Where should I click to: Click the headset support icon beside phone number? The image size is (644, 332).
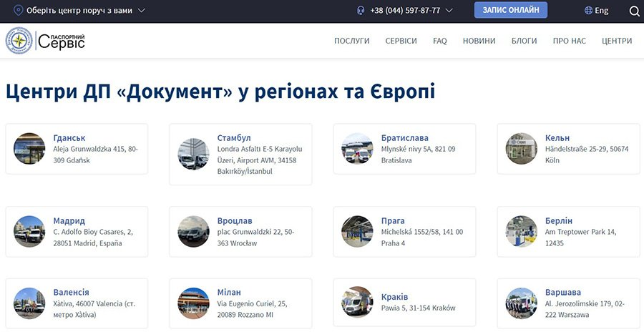(x=361, y=10)
